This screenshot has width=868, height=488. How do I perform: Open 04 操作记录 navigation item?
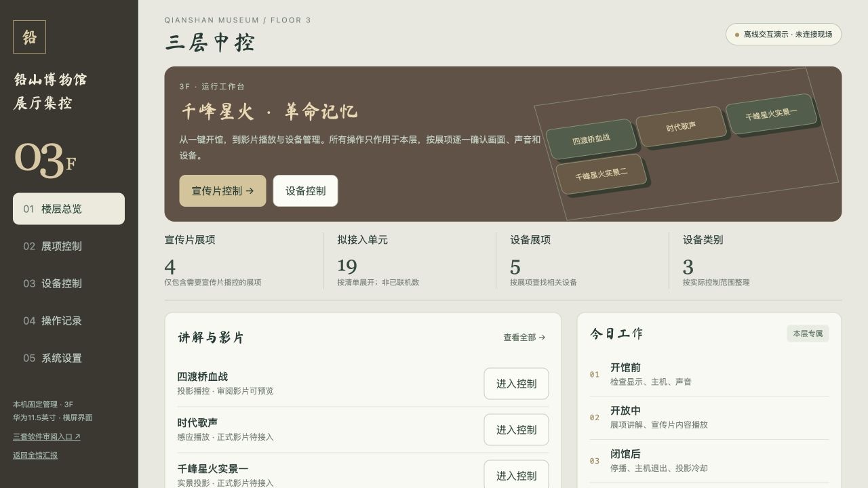click(68, 321)
